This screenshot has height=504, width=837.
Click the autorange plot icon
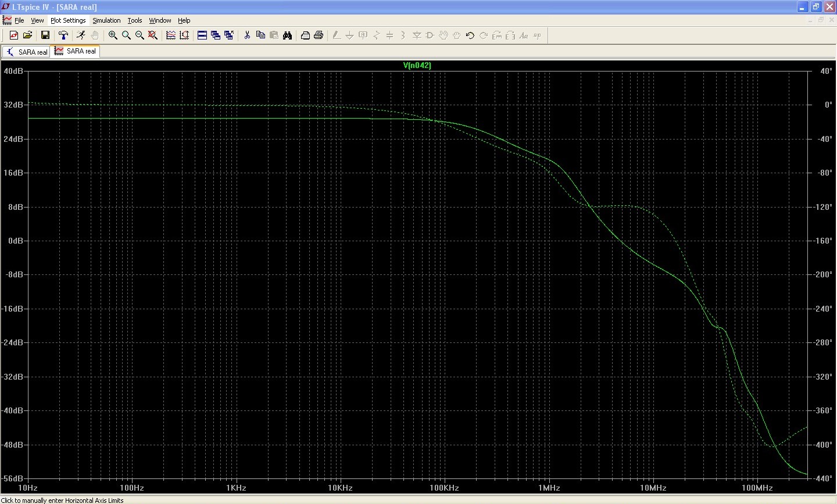[x=184, y=35]
